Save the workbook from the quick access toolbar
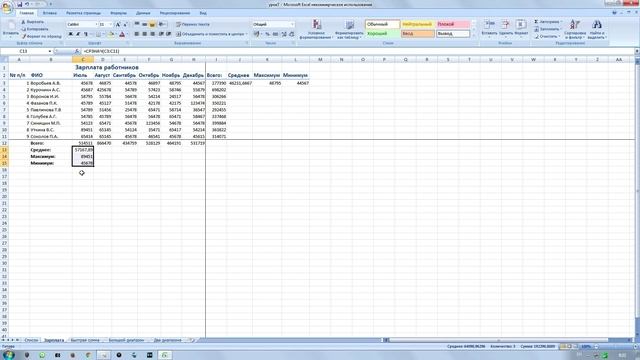The height and width of the screenshot is (360, 640). (x=19, y=4)
